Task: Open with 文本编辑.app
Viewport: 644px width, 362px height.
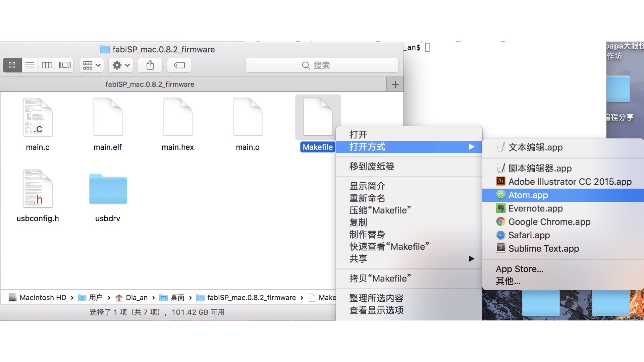Action: tap(563, 147)
